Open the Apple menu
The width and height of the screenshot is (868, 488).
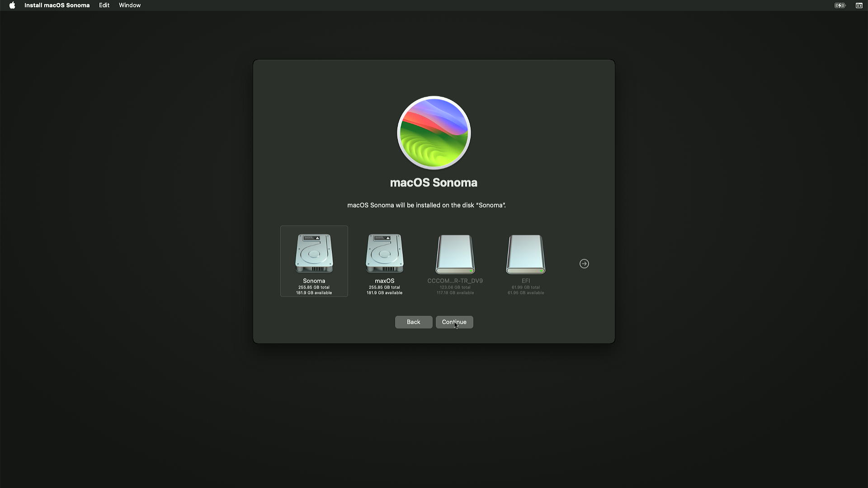[x=12, y=5]
